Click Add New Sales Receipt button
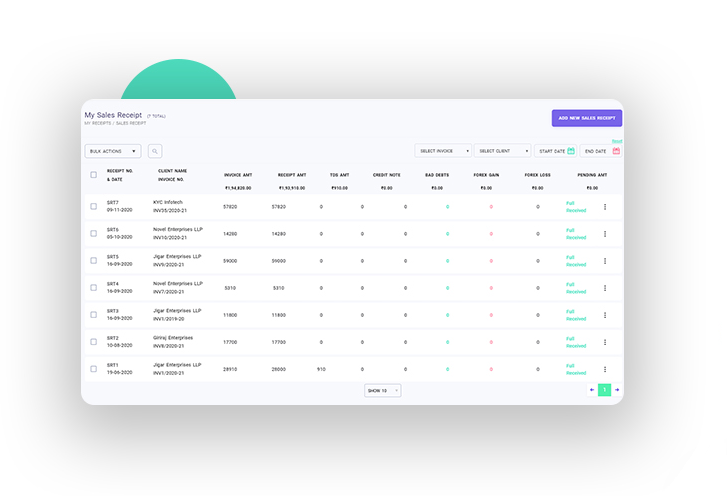The height and width of the screenshot is (496, 727). tap(586, 118)
